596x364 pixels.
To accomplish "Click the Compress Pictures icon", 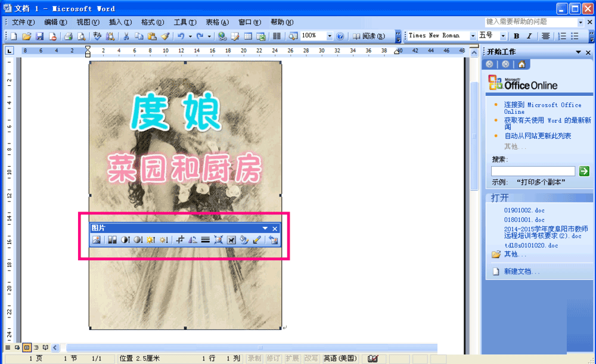I will coord(218,240).
